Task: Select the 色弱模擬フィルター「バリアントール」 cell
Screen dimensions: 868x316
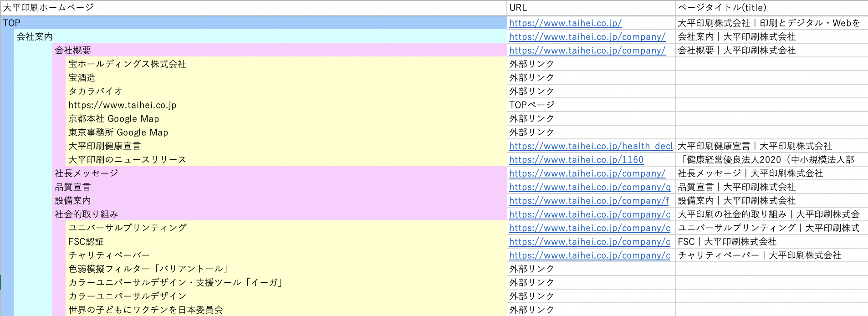Action: coord(286,269)
